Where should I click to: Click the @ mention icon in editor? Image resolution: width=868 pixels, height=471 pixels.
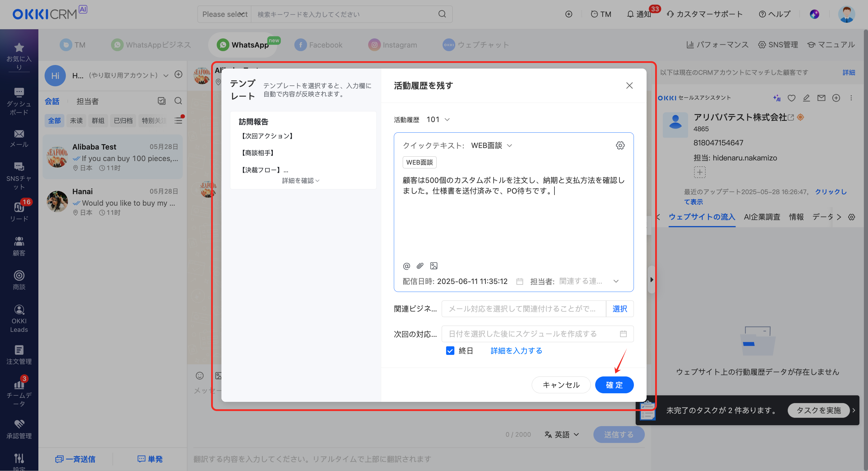click(x=406, y=266)
